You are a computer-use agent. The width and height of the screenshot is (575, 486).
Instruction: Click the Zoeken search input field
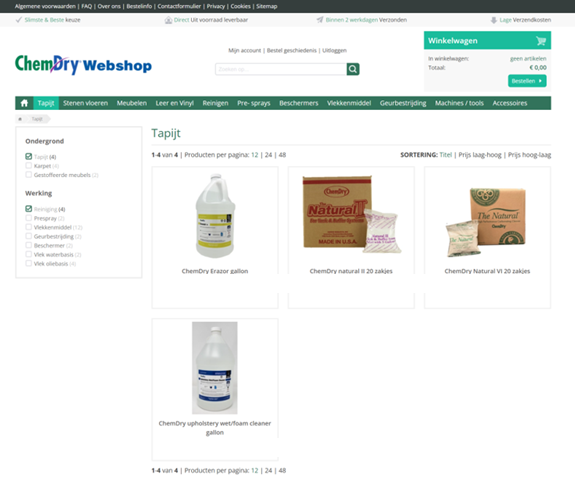[281, 69]
